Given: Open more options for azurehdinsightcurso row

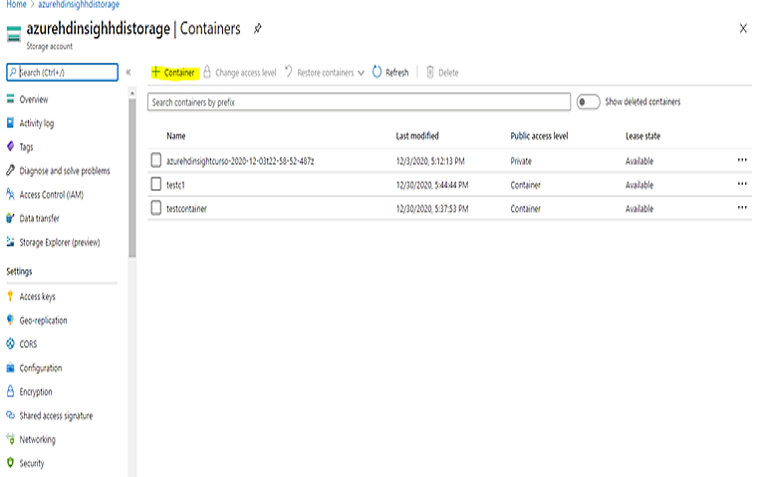Looking at the screenshot, I should click(x=742, y=160).
